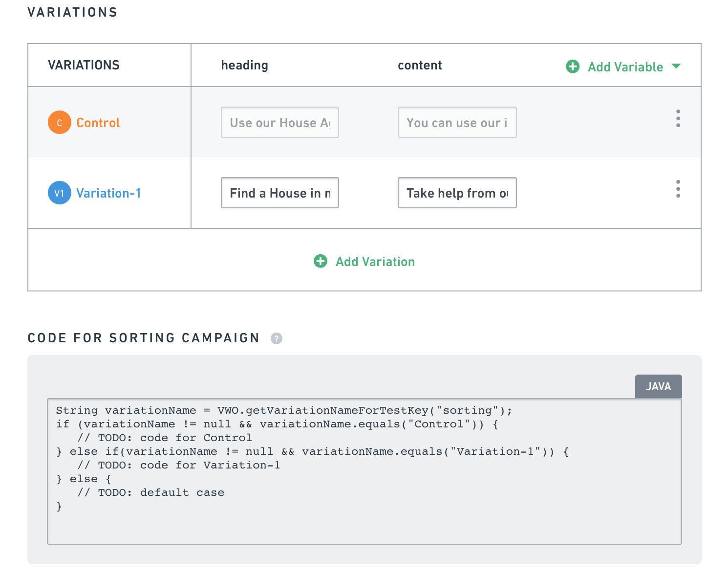The width and height of the screenshot is (728, 578).
Task: Click inside the sorting campaign code box
Action: [364, 471]
